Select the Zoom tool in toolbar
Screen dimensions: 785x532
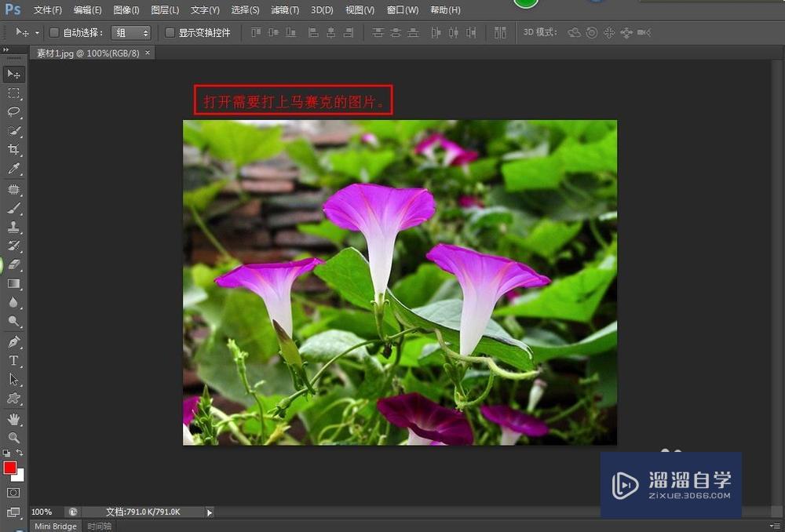tap(14, 438)
